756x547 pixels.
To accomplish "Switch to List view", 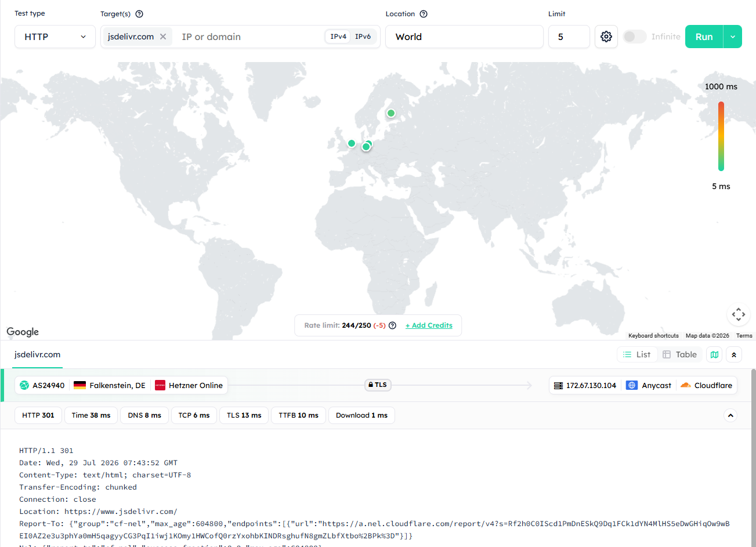I will point(637,354).
